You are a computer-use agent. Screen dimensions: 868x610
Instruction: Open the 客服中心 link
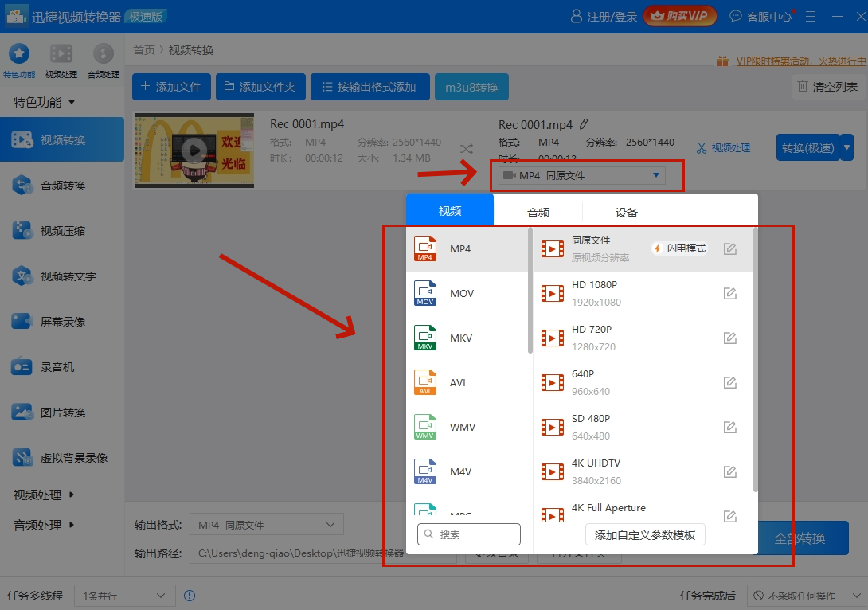click(761, 17)
